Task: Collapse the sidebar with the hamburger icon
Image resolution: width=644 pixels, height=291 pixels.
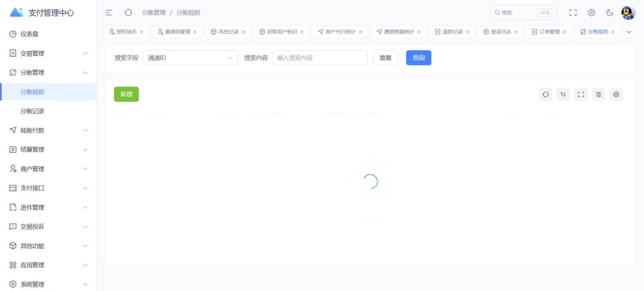Action: [109, 13]
